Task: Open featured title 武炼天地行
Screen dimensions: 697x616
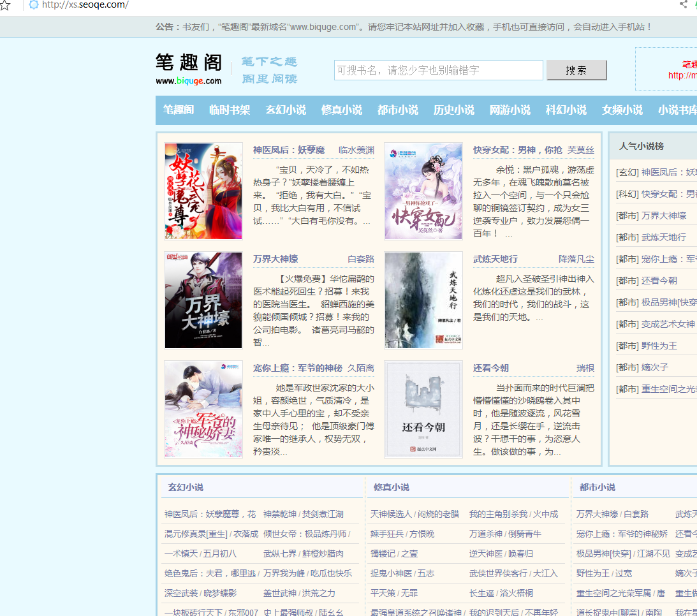Action: click(495, 259)
